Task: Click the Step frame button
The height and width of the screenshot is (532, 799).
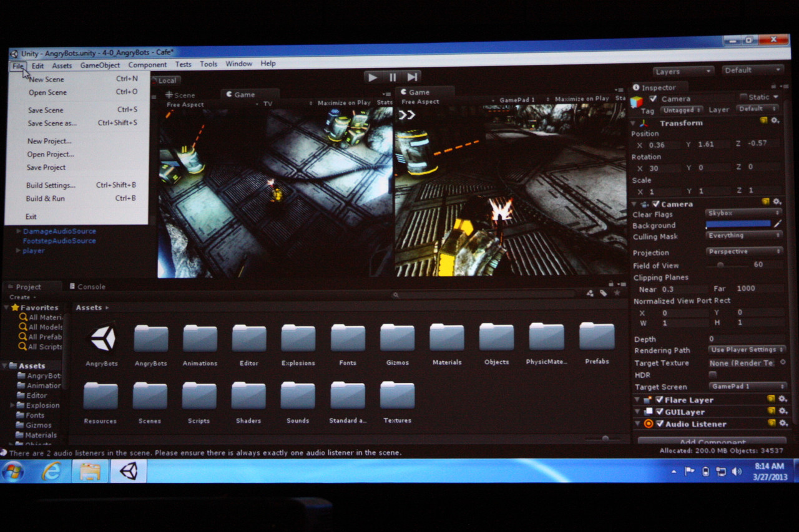Action: point(412,77)
